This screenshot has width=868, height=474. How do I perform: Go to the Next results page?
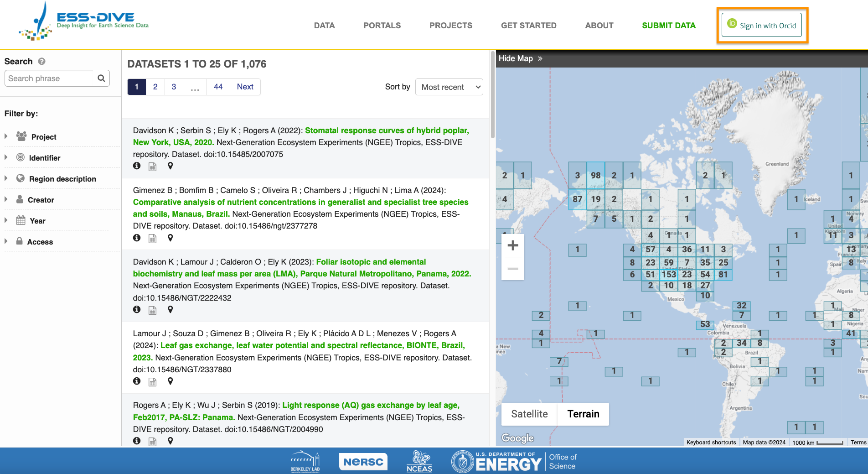245,87
